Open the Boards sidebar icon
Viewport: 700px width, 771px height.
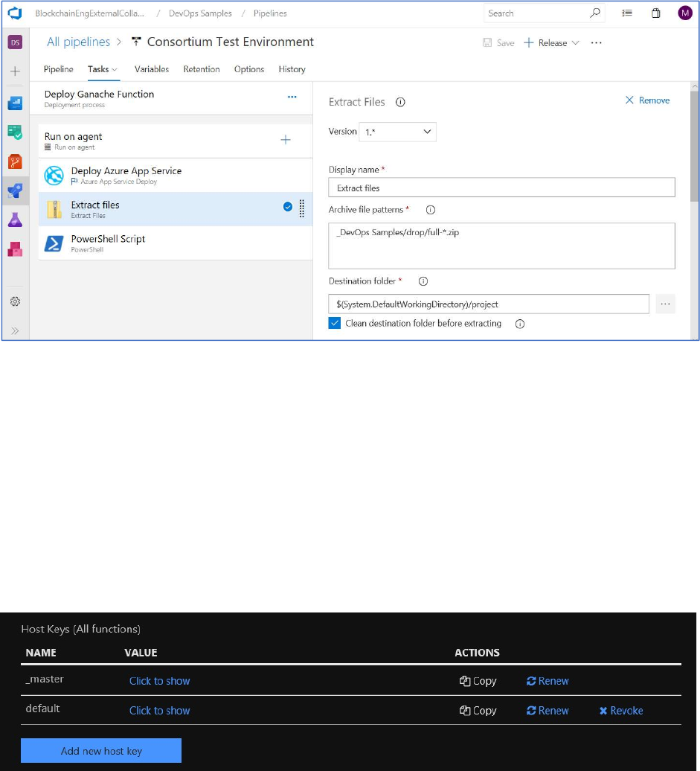15,132
